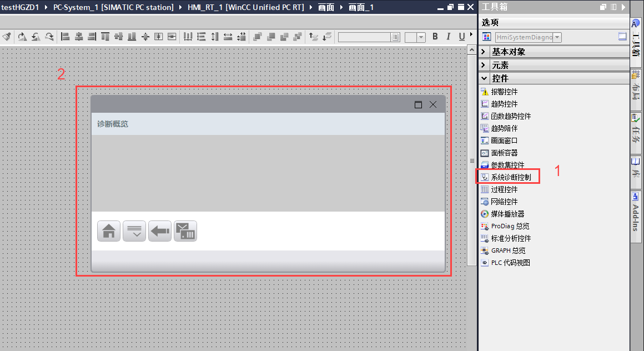
Task: Select the 网络控件 web control
Action: (x=504, y=202)
